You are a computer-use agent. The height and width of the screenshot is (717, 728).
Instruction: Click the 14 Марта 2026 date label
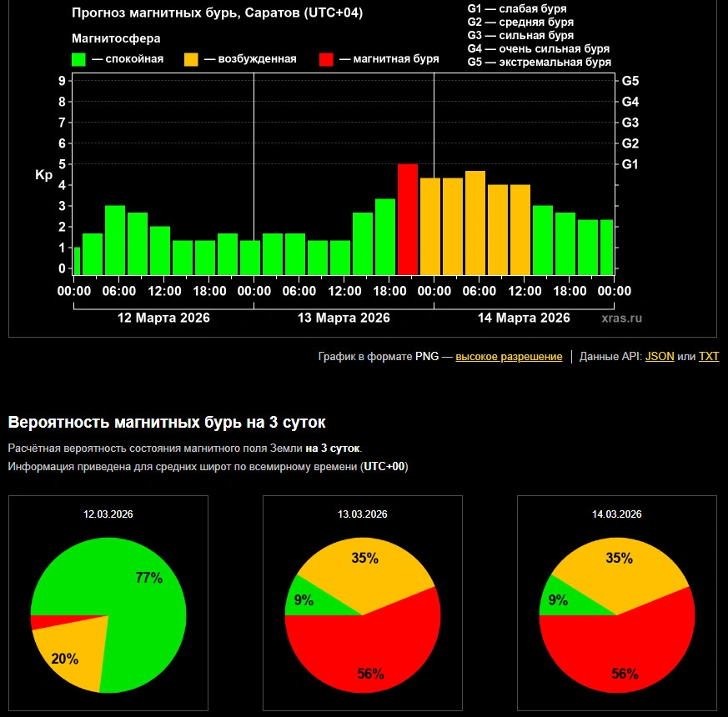pyautogui.click(x=524, y=318)
